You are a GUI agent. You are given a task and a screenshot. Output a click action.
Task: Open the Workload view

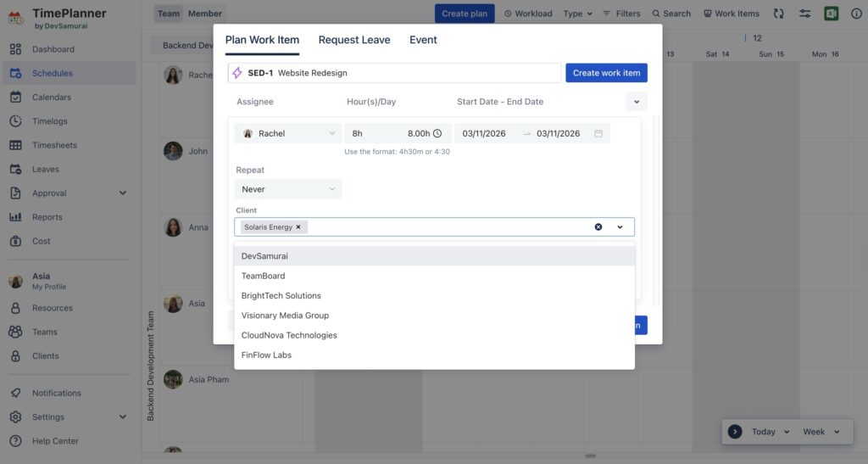[x=528, y=14]
